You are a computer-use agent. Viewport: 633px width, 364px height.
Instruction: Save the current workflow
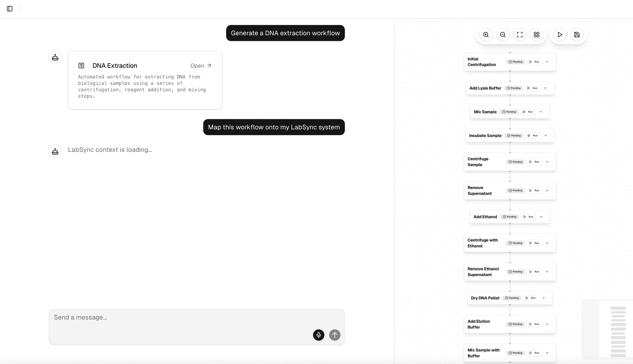click(576, 34)
